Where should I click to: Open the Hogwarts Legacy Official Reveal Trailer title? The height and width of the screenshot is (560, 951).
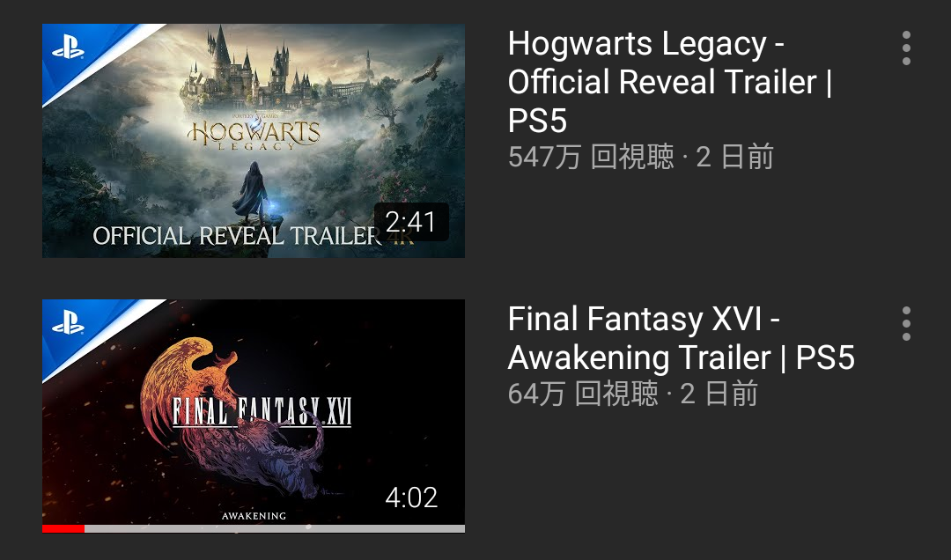point(669,81)
